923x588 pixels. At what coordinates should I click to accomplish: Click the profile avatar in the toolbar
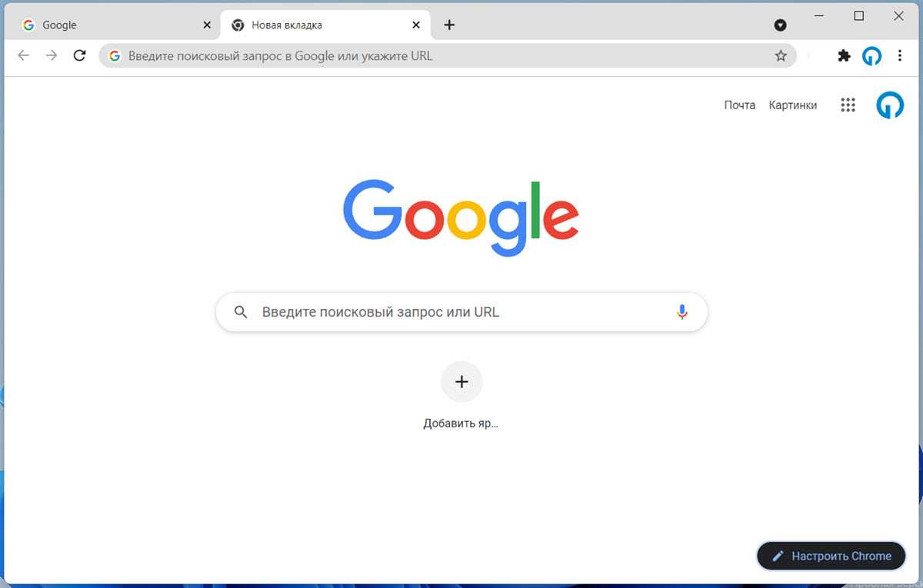click(x=871, y=55)
